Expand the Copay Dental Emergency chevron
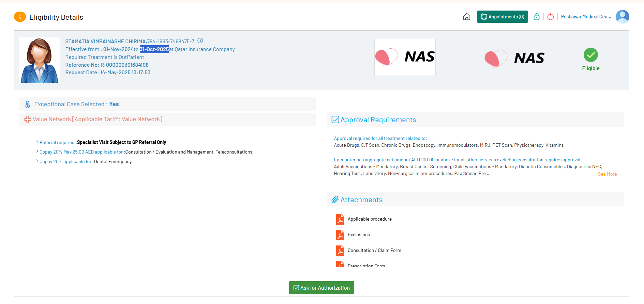 (37, 161)
